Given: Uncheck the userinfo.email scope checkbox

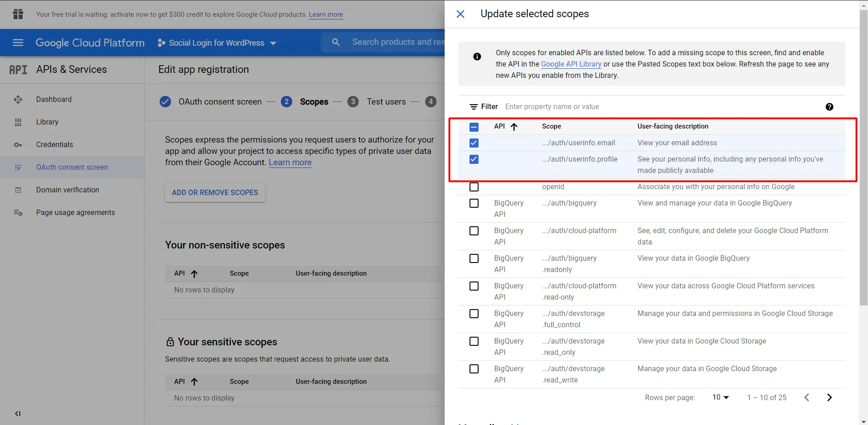Looking at the screenshot, I should 474,143.
